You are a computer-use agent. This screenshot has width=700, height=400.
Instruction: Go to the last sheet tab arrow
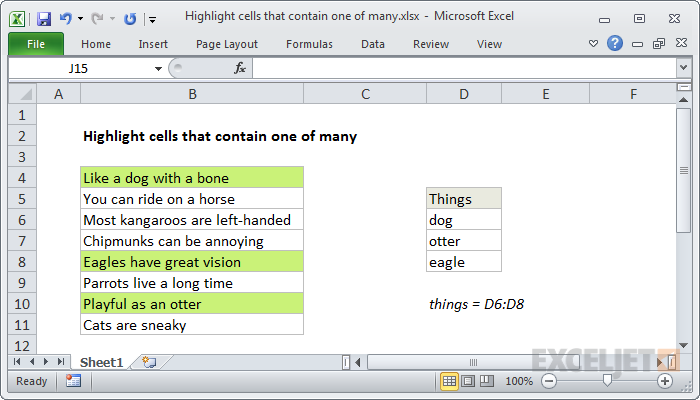(x=61, y=362)
